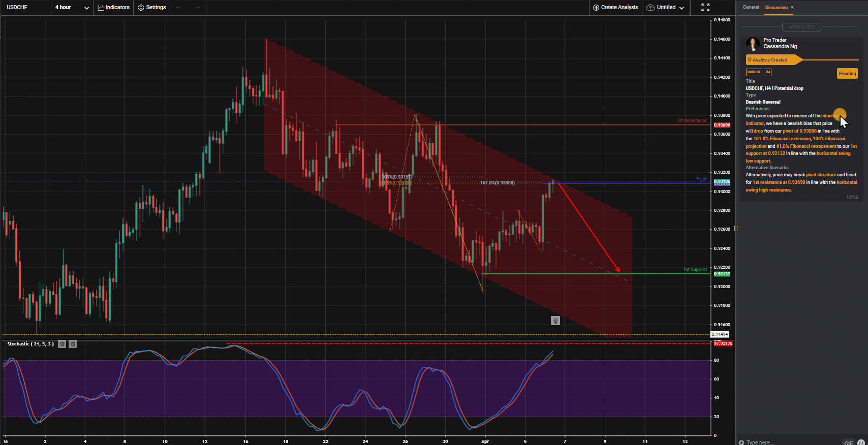Click '1st resistance at 0.93698' link
Screen dimensions: 868x445
(x=779, y=182)
